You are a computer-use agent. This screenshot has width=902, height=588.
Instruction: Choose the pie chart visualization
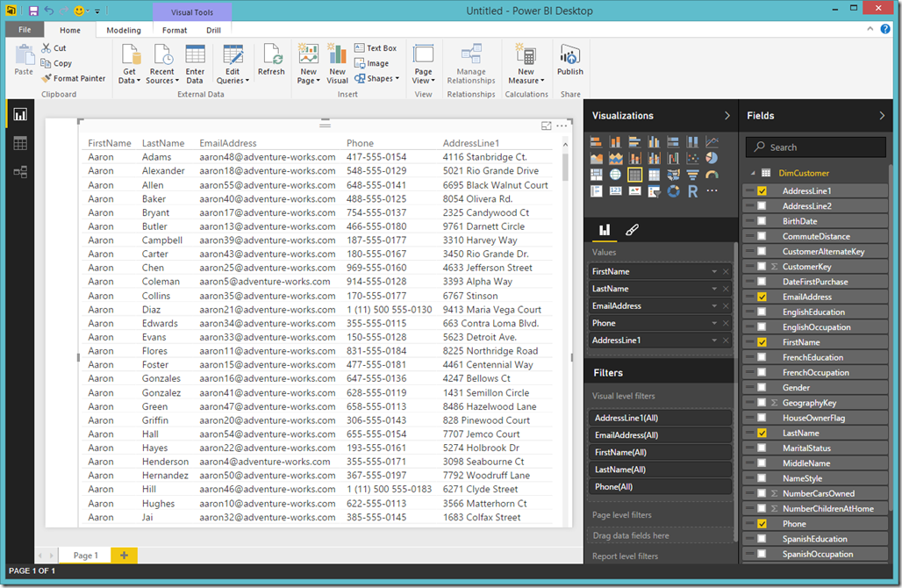[712, 158]
